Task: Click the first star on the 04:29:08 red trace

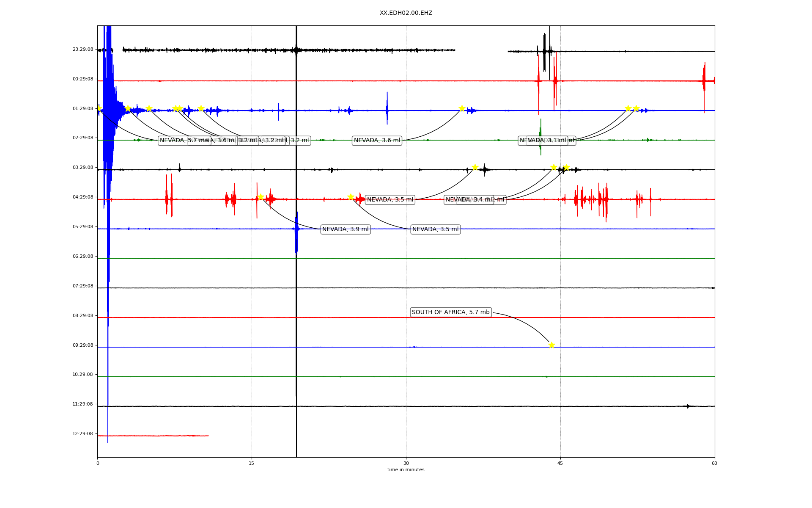Action: tap(261, 197)
